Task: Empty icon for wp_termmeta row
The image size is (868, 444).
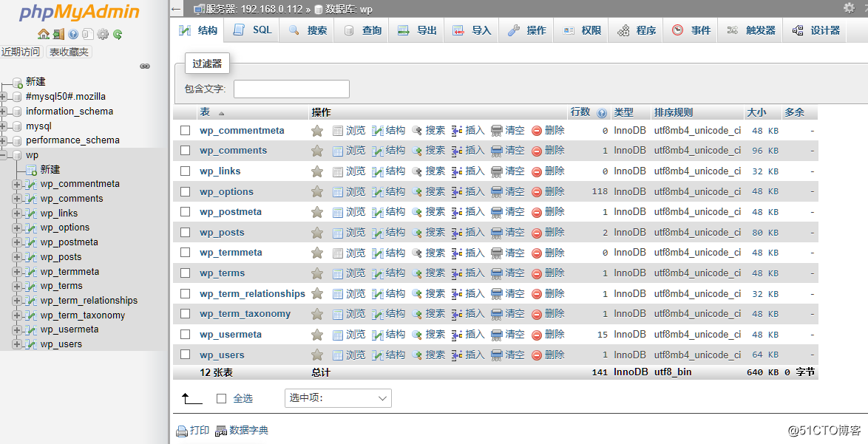Action: (497, 253)
